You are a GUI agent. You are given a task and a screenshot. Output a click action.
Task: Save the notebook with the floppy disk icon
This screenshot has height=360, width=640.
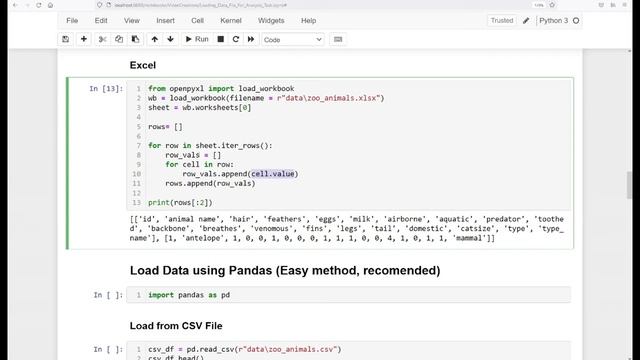[x=65, y=40]
